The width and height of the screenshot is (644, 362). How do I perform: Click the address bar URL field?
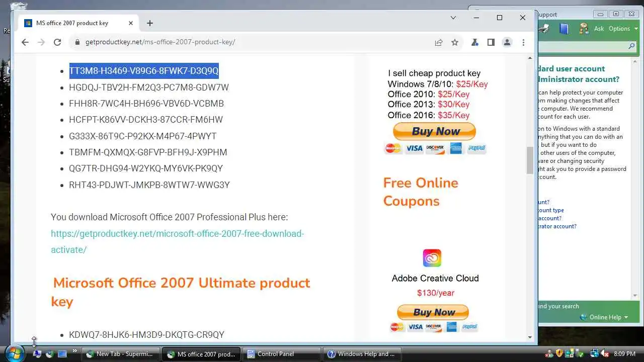[252, 42]
